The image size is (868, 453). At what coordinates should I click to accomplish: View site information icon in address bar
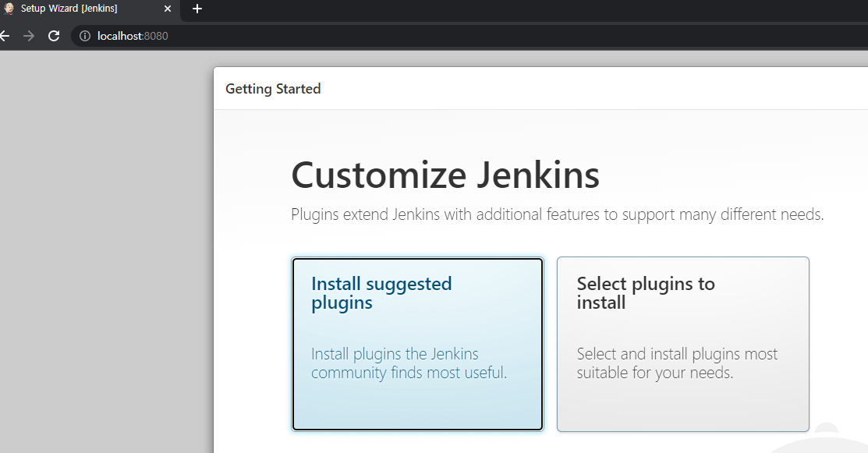(85, 36)
